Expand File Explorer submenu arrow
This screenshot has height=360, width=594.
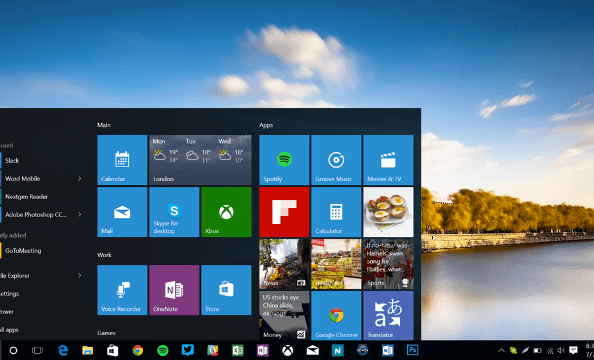click(x=80, y=275)
